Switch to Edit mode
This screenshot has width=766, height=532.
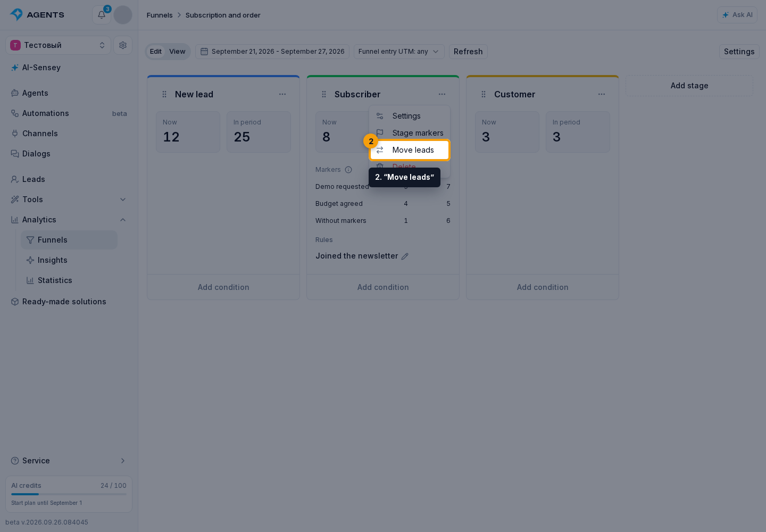pos(156,52)
